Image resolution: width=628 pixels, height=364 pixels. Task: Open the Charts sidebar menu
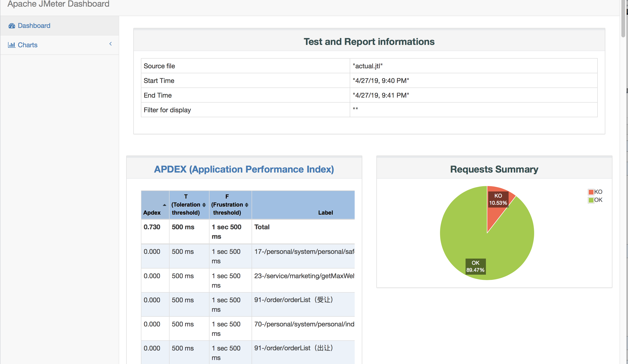(27, 45)
